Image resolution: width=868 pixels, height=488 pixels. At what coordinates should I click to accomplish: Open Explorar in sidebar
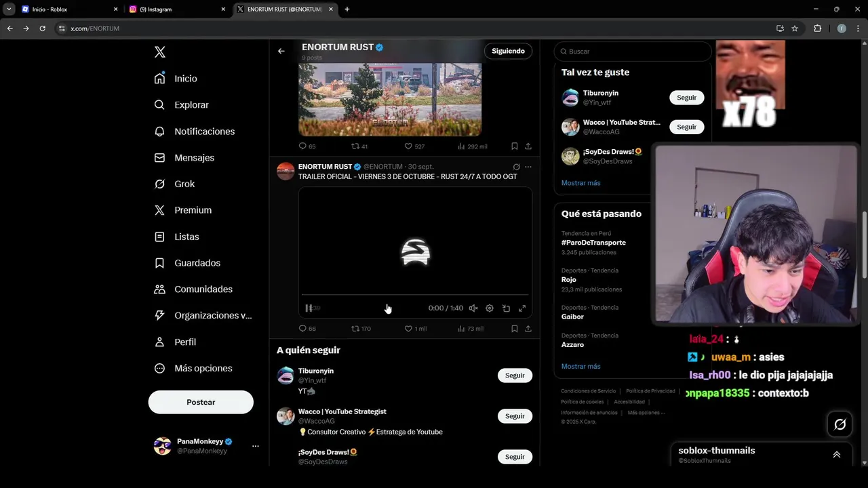[x=181, y=105]
